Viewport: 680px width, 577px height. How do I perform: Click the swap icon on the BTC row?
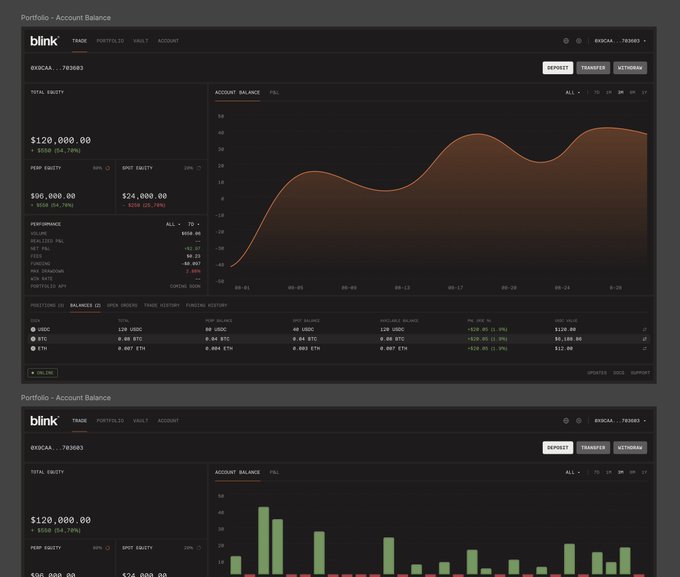(644, 339)
